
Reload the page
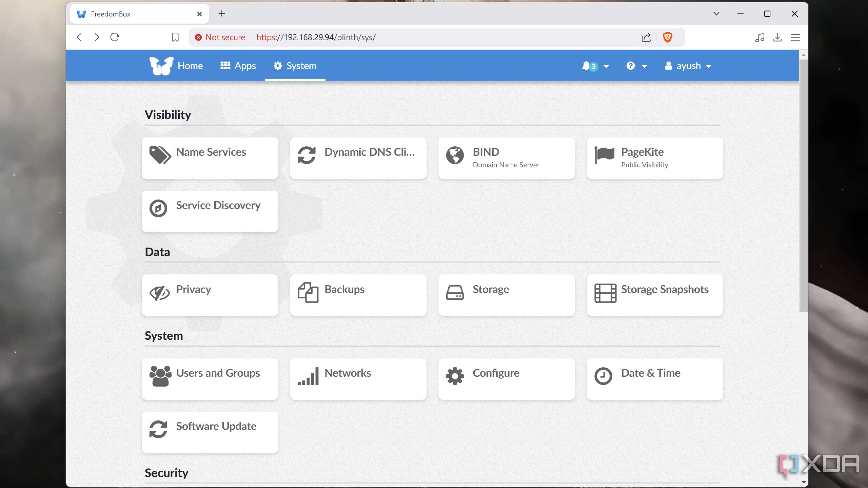(115, 37)
